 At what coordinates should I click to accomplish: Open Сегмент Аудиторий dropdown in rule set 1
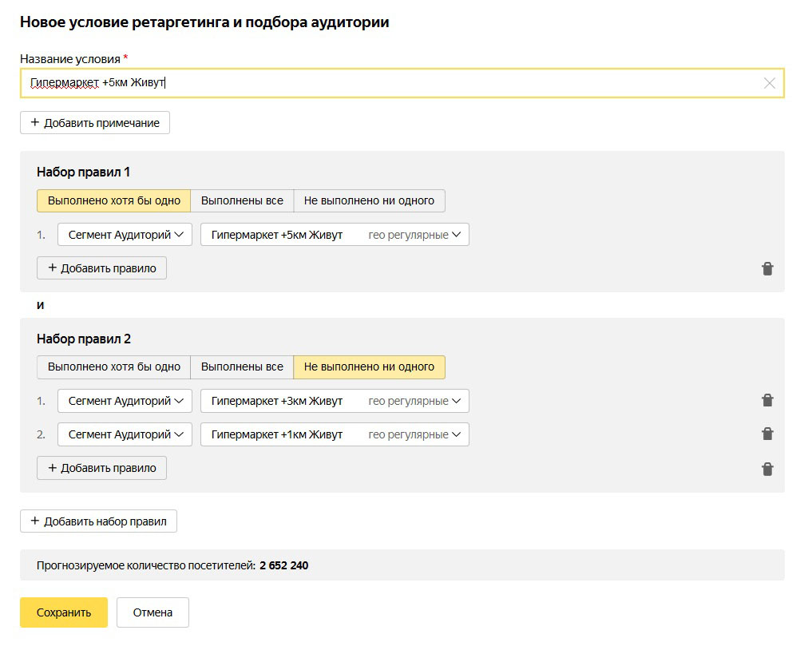coord(125,235)
